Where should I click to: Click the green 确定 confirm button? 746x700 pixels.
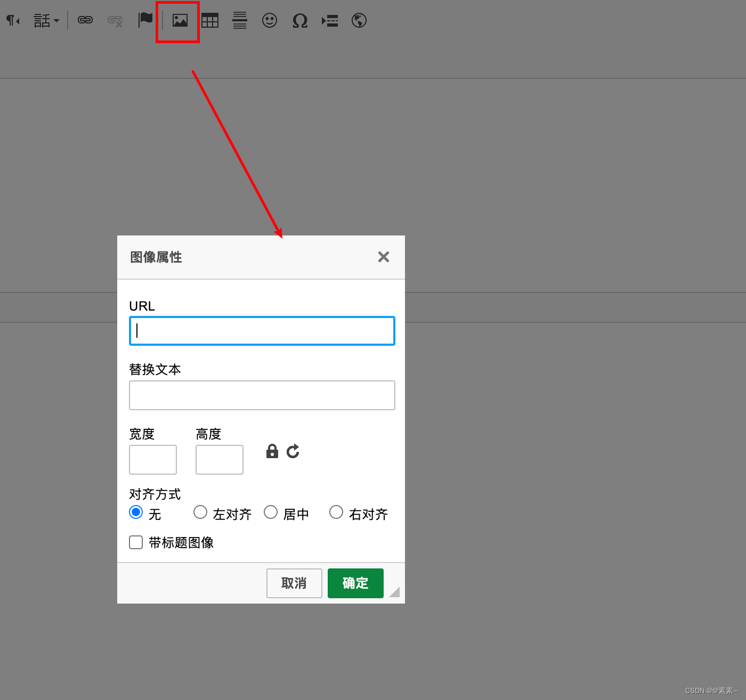tap(355, 583)
